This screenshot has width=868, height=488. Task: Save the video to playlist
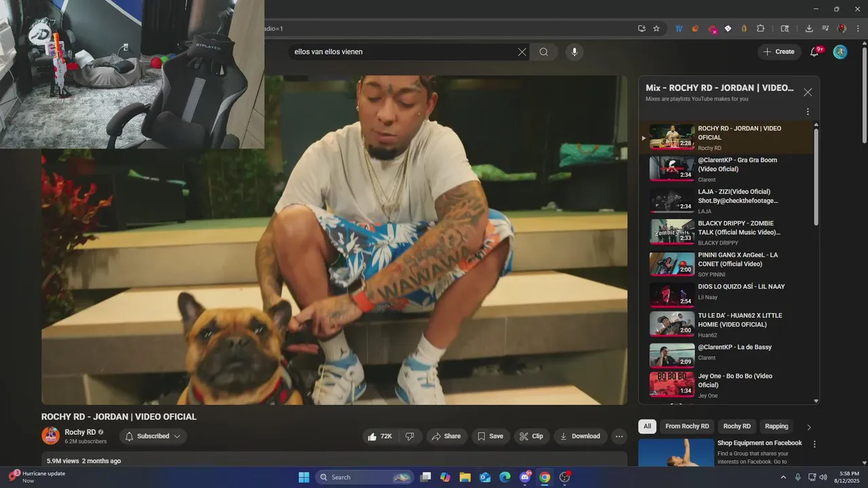[x=490, y=436]
